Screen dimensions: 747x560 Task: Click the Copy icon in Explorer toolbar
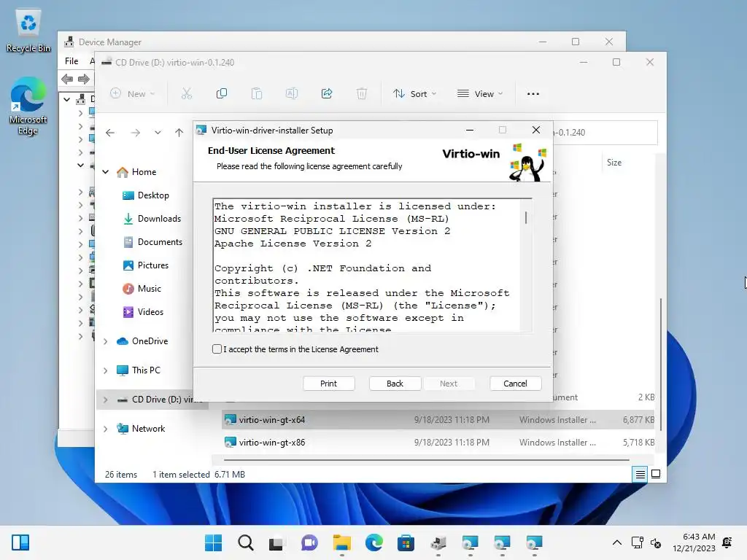pos(222,93)
